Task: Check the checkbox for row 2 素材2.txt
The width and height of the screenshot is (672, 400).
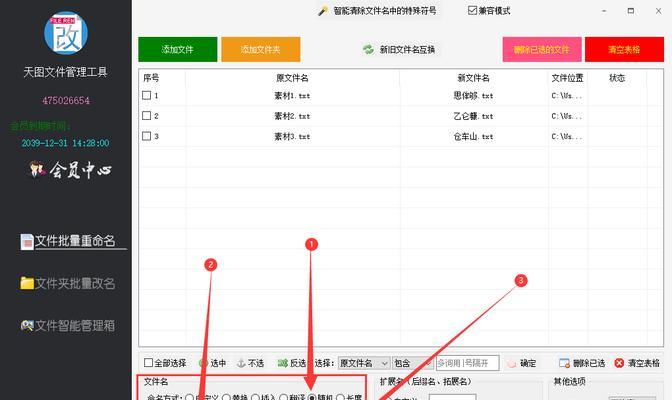Action: coord(147,116)
